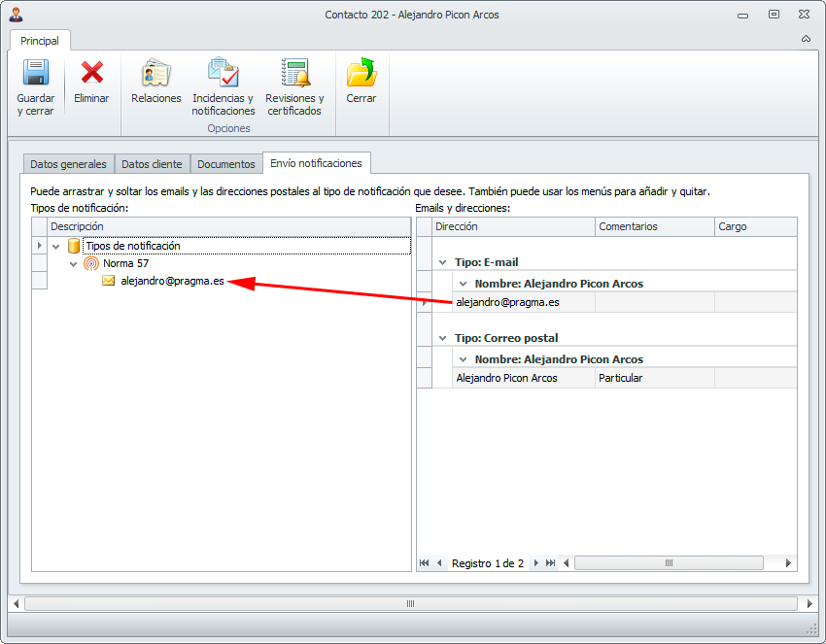The width and height of the screenshot is (826, 644).
Task: Click the Cerrar folder icon
Action: coord(361,72)
